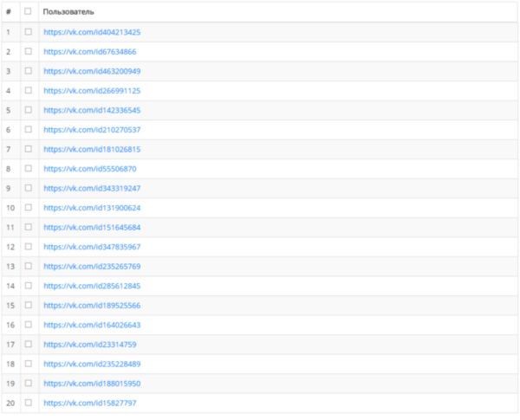Check the box for row id266991125
This screenshot has width=520, height=420.
(29, 90)
